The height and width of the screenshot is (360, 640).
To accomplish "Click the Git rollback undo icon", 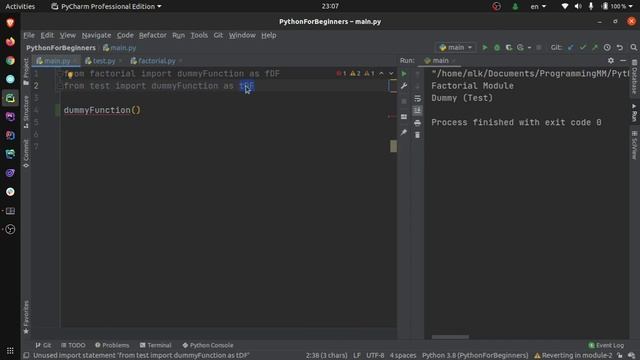I will pyautogui.click(x=620, y=48).
